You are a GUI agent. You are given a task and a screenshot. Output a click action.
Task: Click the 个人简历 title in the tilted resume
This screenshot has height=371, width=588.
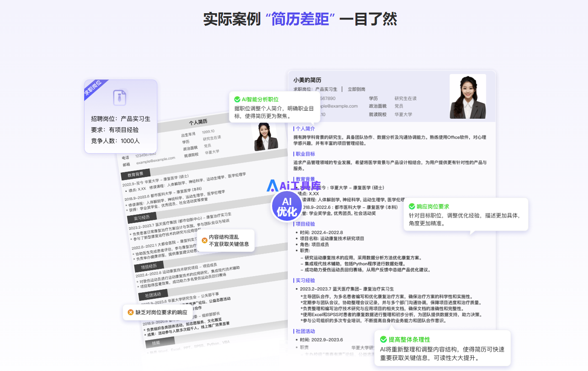(x=198, y=122)
